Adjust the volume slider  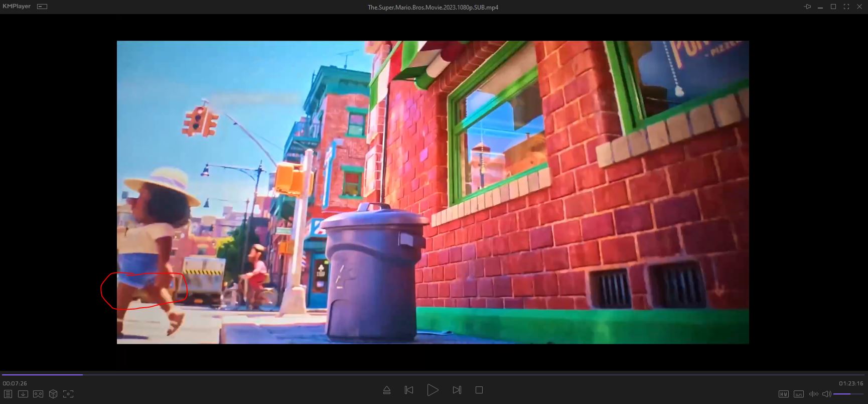(x=848, y=394)
